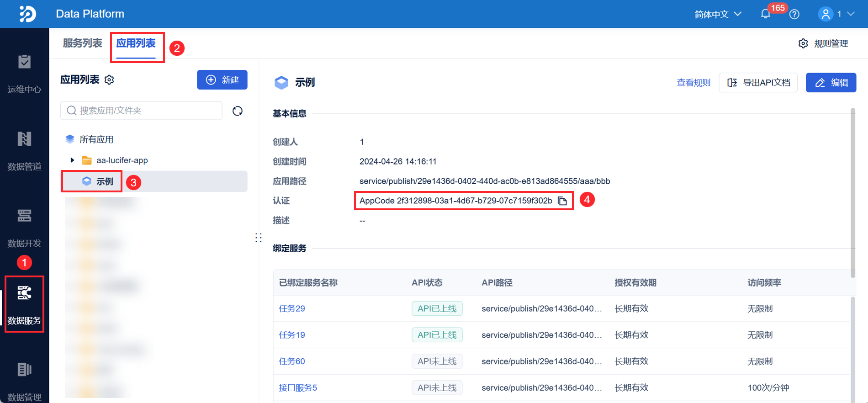Click the gear icon beside 应用列表 heading
The width and height of the screenshot is (868, 403).
pos(109,80)
